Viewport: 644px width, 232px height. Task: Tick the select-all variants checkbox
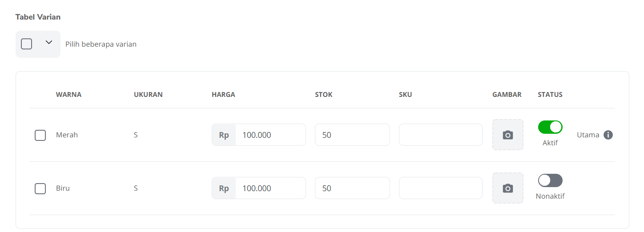point(27,44)
